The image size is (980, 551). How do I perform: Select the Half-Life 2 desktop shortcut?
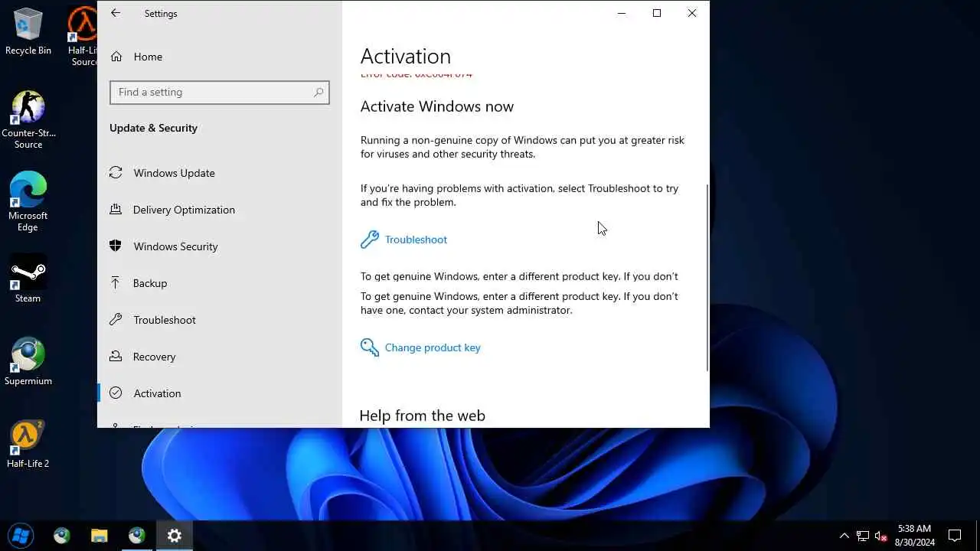click(x=28, y=445)
